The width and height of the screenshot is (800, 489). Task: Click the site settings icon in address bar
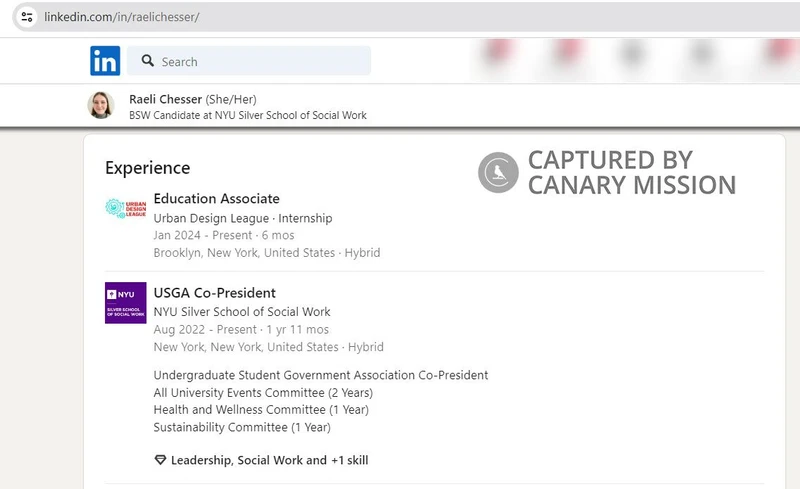click(27, 17)
